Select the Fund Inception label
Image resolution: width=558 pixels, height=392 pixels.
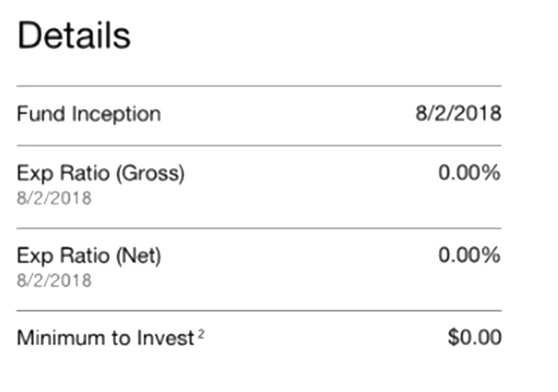(x=89, y=115)
